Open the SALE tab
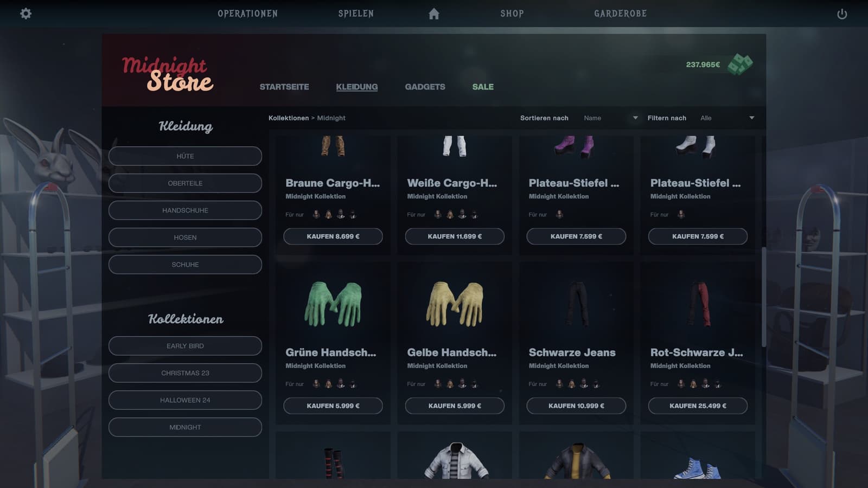868x488 pixels. [x=483, y=87]
